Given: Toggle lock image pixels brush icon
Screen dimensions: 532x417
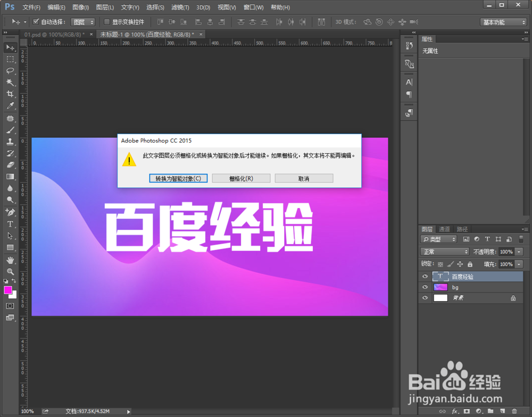Looking at the screenshot, I should coord(450,264).
